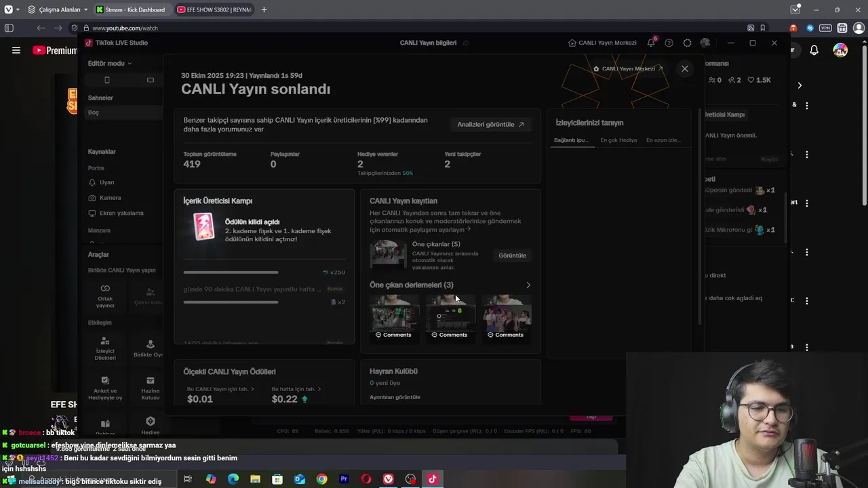
Task: Open TikTok LIVE Studio settings gear
Action: click(x=687, y=43)
